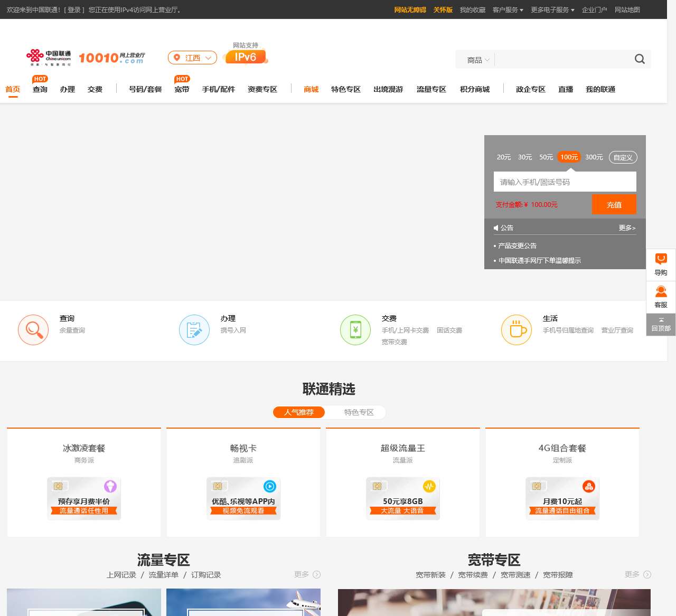Click the orange 充值 recharge button
676x616 pixels.
tap(614, 204)
